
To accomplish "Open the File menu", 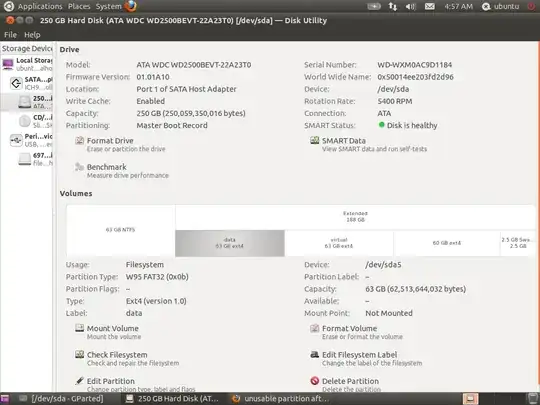I will pyautogui.click(x=10, y=35).
